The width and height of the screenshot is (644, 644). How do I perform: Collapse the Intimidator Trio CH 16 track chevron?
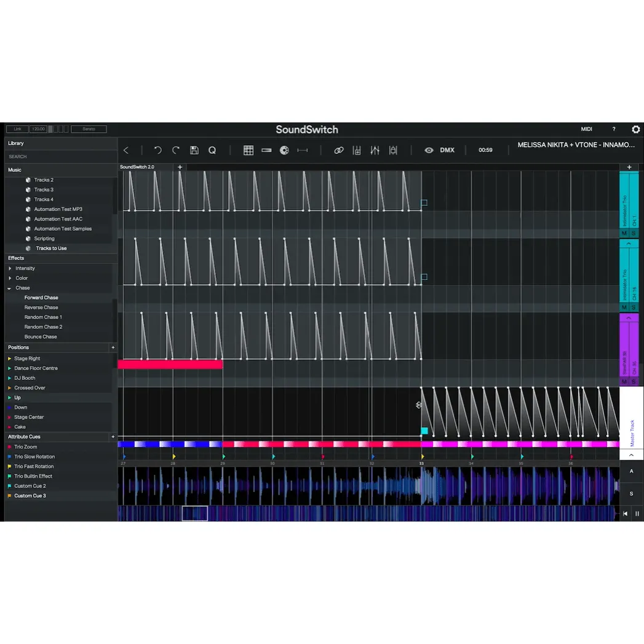(x=629, y=244)
